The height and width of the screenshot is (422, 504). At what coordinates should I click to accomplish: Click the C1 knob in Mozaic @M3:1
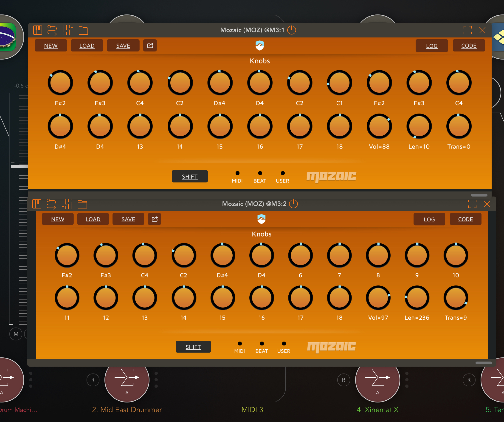[339, 83]
